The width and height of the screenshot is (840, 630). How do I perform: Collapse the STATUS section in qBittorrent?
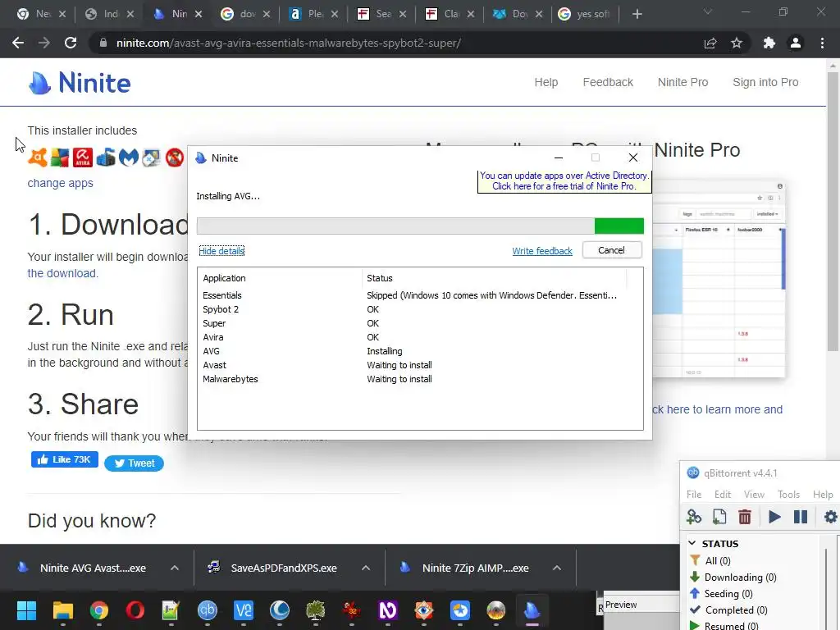[x=692, y=543]
